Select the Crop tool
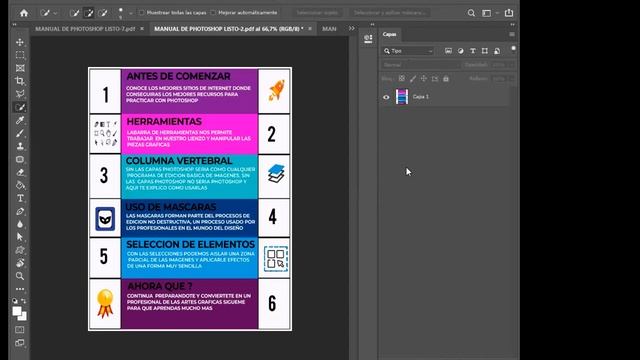640x360 pixels. point(20,81)
